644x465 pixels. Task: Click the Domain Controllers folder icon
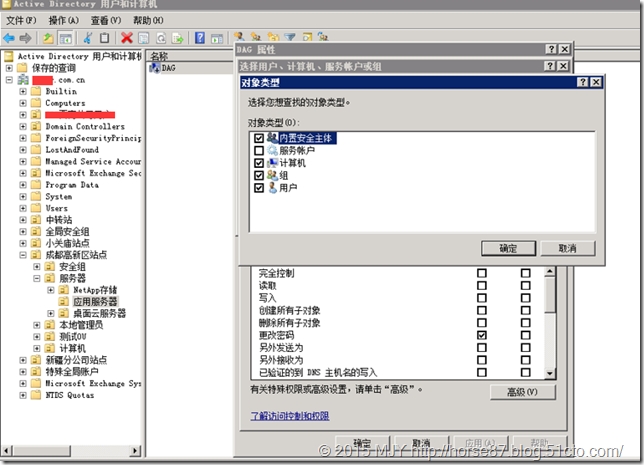pyautogui.click(x=36, y=127)
